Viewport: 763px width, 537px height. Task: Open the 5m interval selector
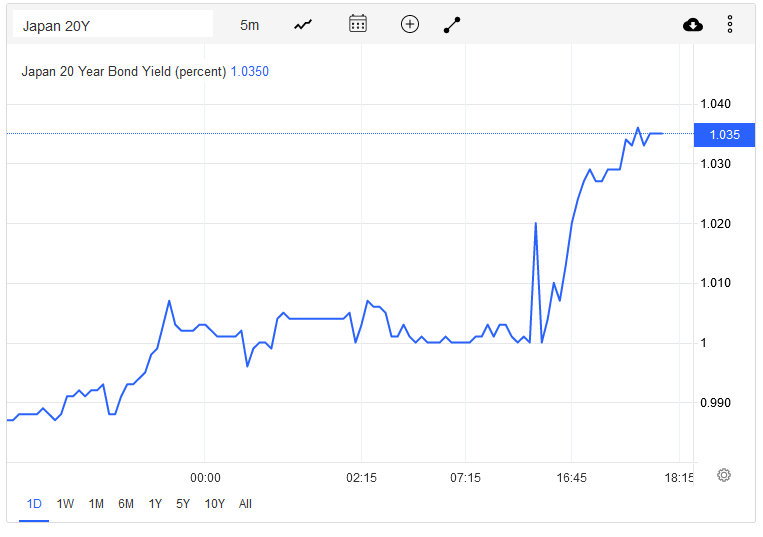pyautogui.click(x=249, y=25)
